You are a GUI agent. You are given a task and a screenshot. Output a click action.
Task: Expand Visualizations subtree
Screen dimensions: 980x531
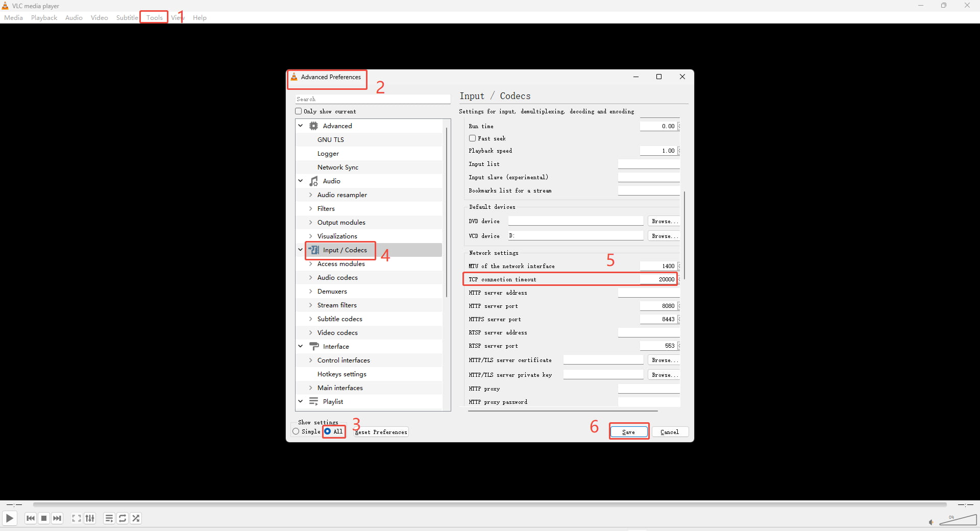[x=310, y=236]
